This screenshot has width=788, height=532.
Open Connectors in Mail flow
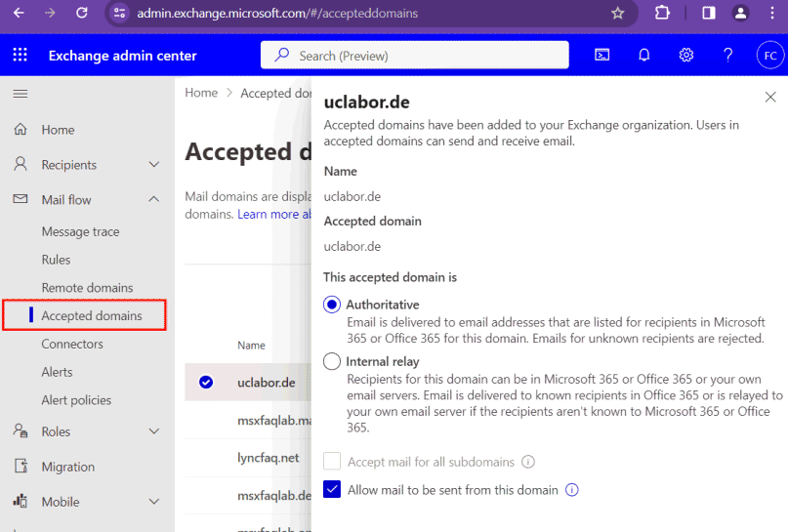pyautogui.click(x=72, y=345)
